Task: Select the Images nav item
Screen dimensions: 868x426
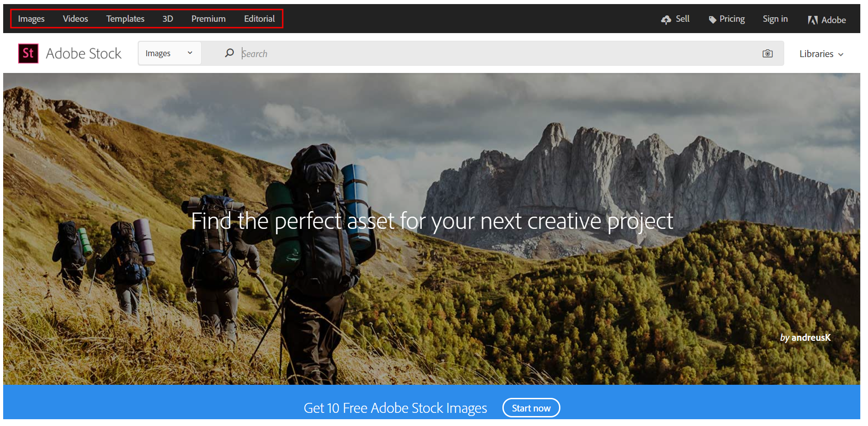Action: click(31, 19)
